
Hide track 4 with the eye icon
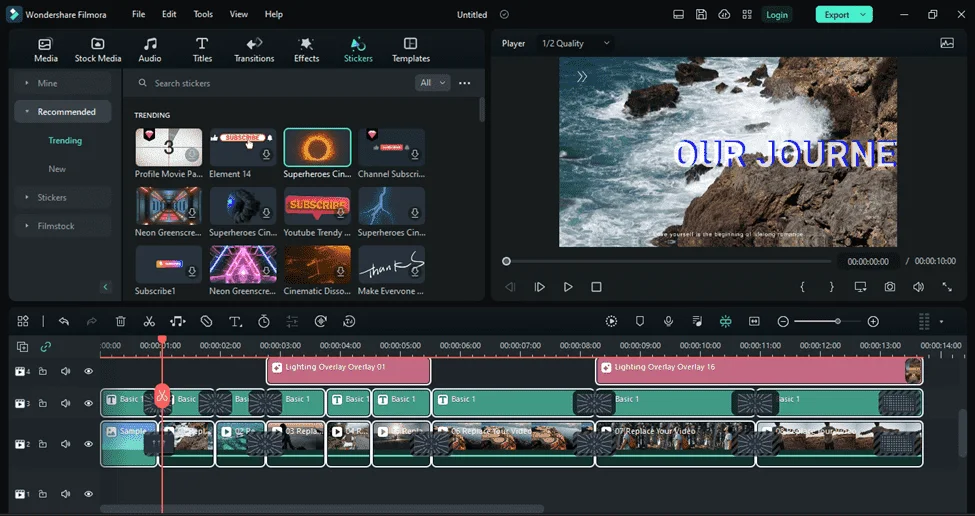[88, 371]
